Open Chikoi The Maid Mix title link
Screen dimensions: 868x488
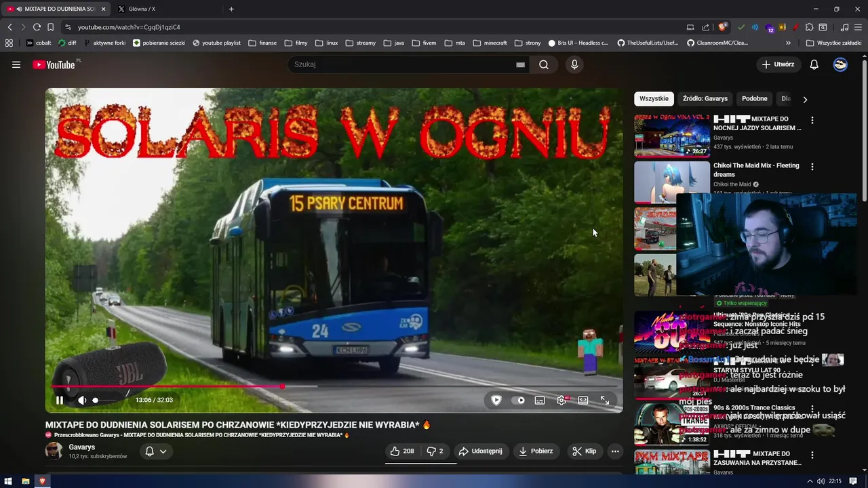[756, 169]
